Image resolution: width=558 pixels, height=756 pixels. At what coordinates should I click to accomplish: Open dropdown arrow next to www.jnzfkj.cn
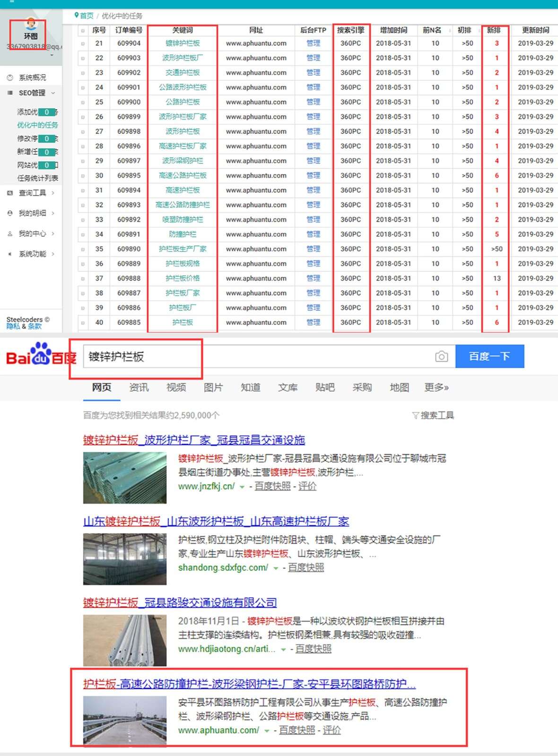(242, 487)
